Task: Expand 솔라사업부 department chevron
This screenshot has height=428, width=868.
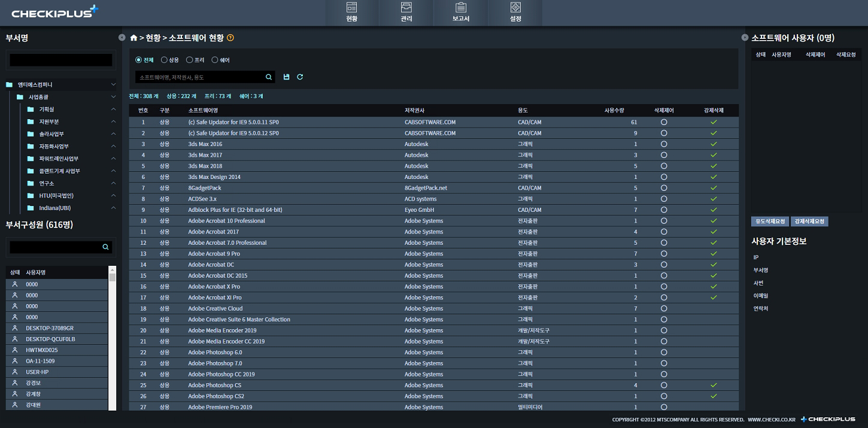Action: pyautogui.click(x=113, y=133)
